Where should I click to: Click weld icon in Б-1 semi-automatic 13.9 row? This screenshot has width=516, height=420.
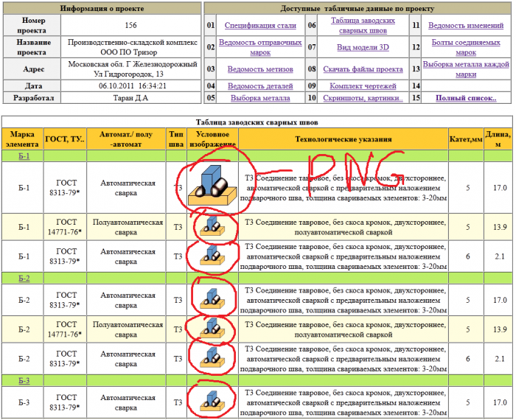pyautogui.click(x=212, y=226)
